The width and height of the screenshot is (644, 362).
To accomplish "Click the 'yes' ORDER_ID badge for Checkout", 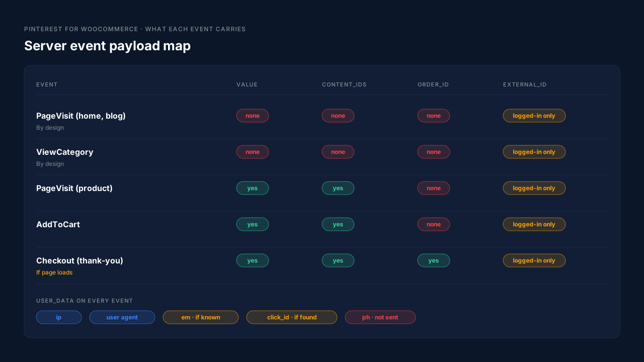I will [x=434, y=260].
